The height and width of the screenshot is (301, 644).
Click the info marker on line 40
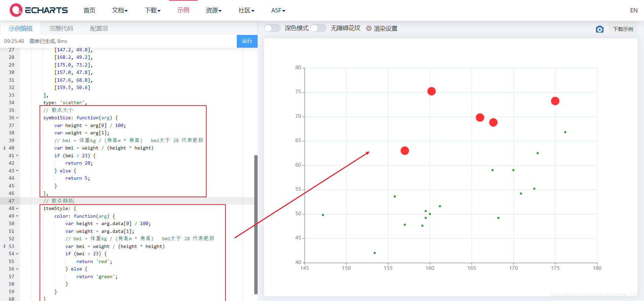(4, 148)
